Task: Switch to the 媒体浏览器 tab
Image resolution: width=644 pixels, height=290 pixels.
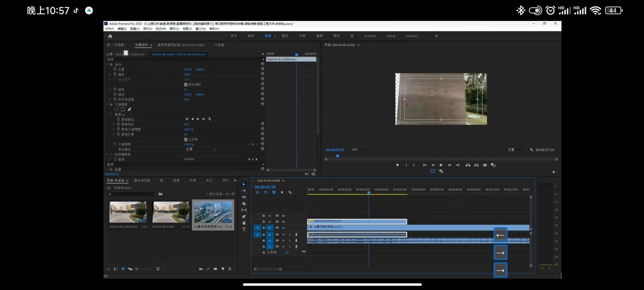Action: (142, 180)
